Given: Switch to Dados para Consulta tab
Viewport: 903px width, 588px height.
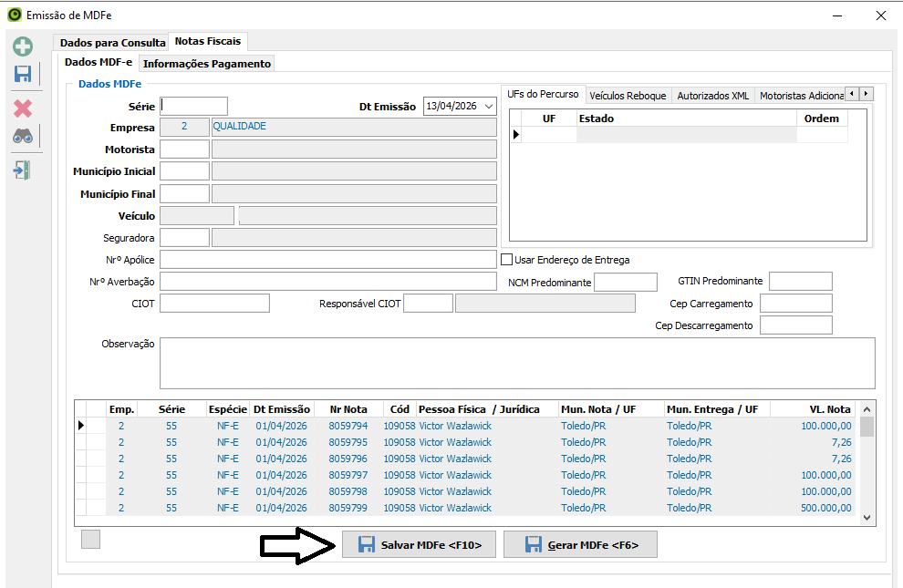Looking at the screenshot, I should pos(112,43).
